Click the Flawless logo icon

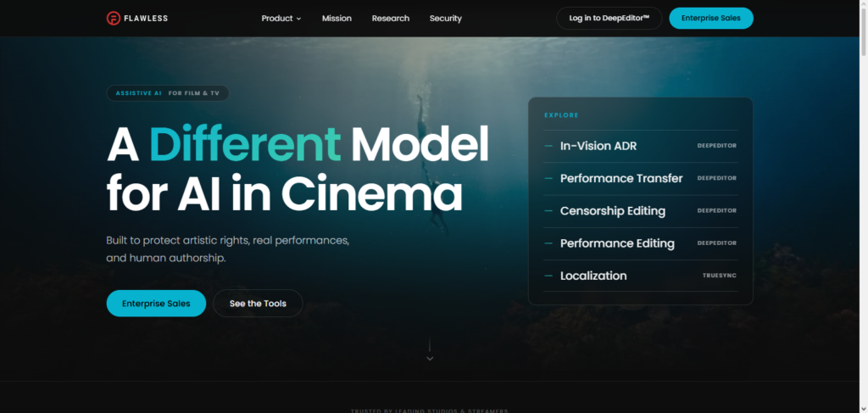click(x=114, y=19)
